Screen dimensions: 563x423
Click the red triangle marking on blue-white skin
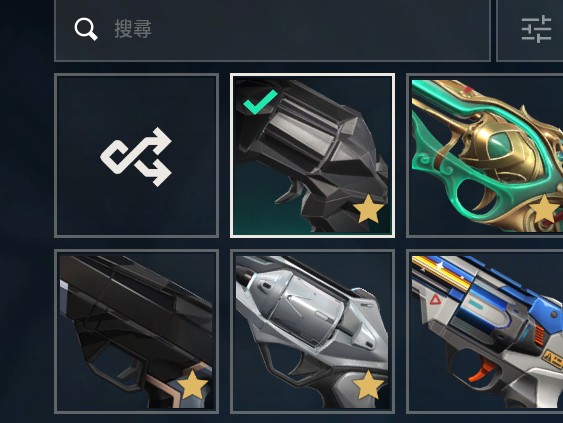coord(435,299)
